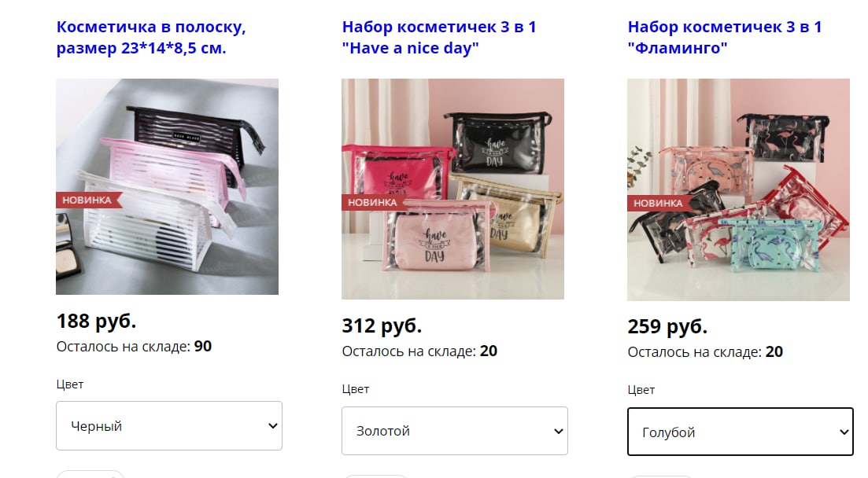This screenshot has height=478, width=868.
Task: Click the 259 руб. price of the flamingo set
Action: click(667, 326)
